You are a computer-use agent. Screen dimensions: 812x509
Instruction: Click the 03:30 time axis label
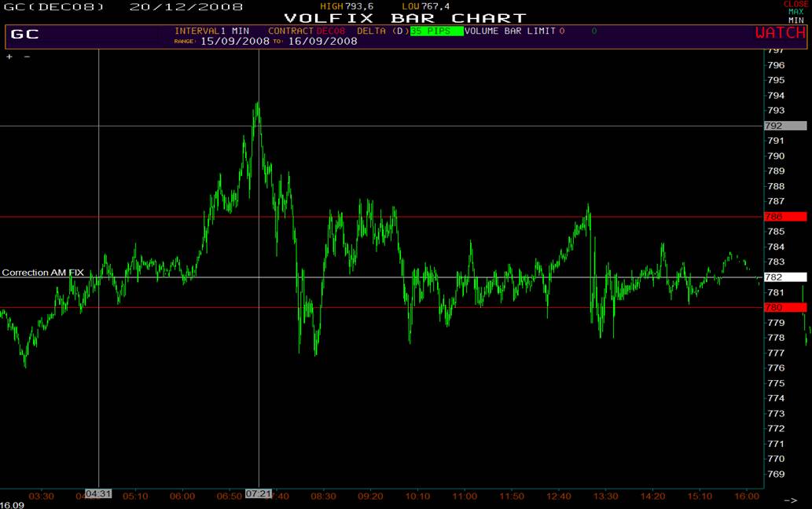click(41, 496)
